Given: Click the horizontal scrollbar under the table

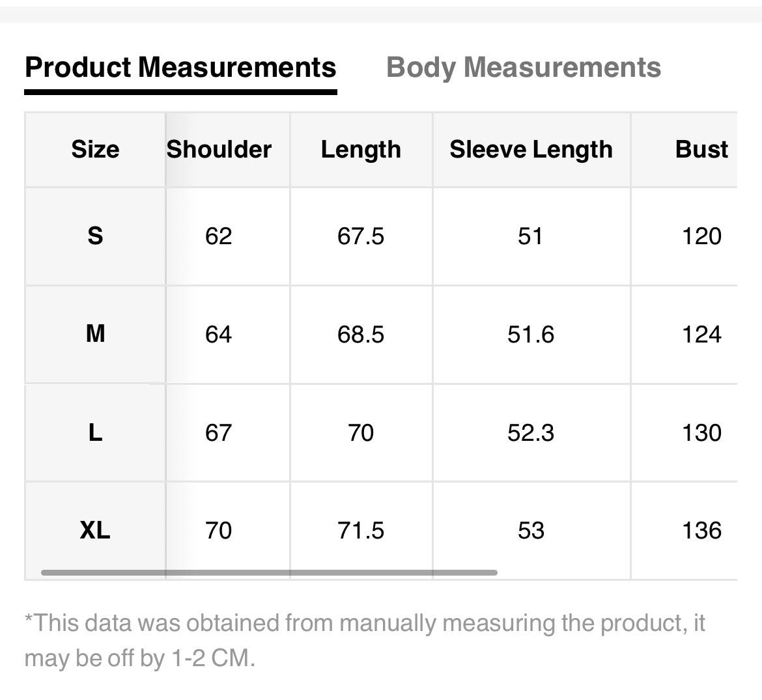Looking at the screenshot, I should (269, 572).
